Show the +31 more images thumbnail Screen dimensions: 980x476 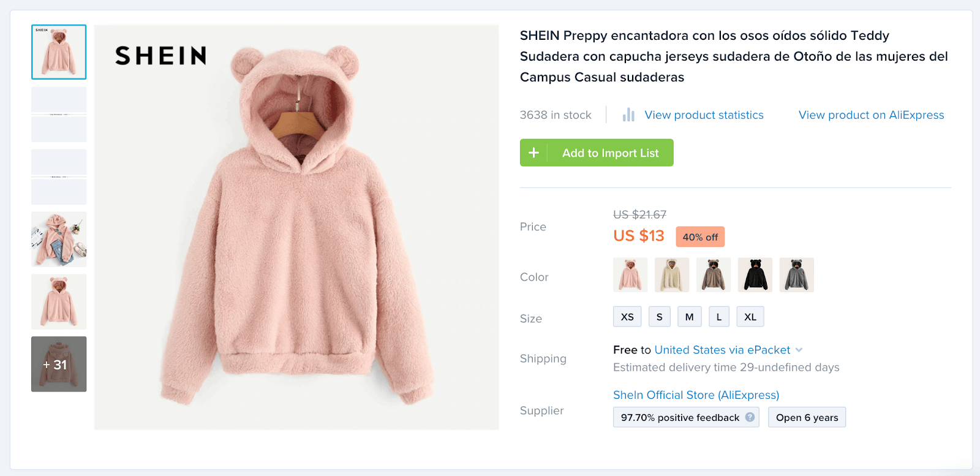(59, 364)
